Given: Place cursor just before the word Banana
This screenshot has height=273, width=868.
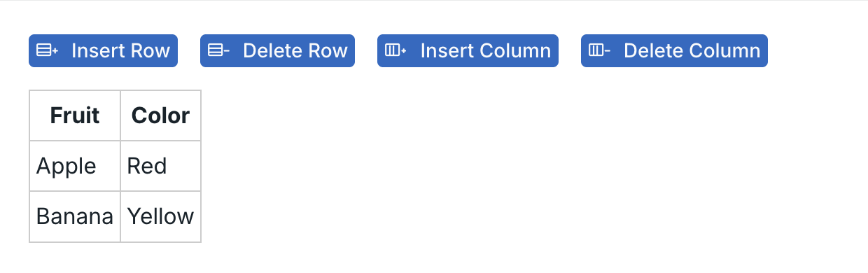Looking at the screenshot, I should tap(36, 216).
